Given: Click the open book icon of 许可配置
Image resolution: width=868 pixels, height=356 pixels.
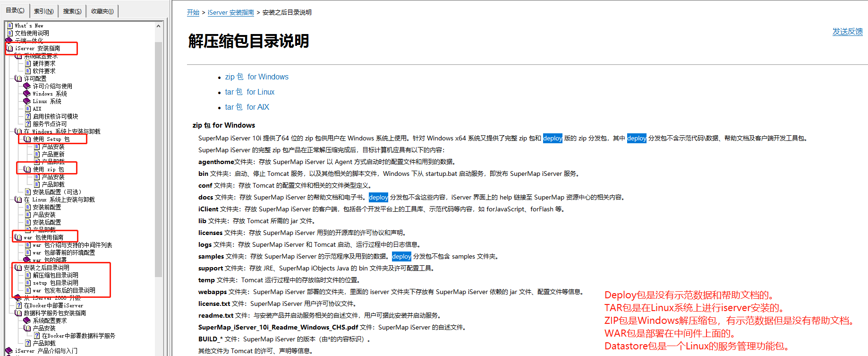Looking at the screenshot, I should coord(19,78).
